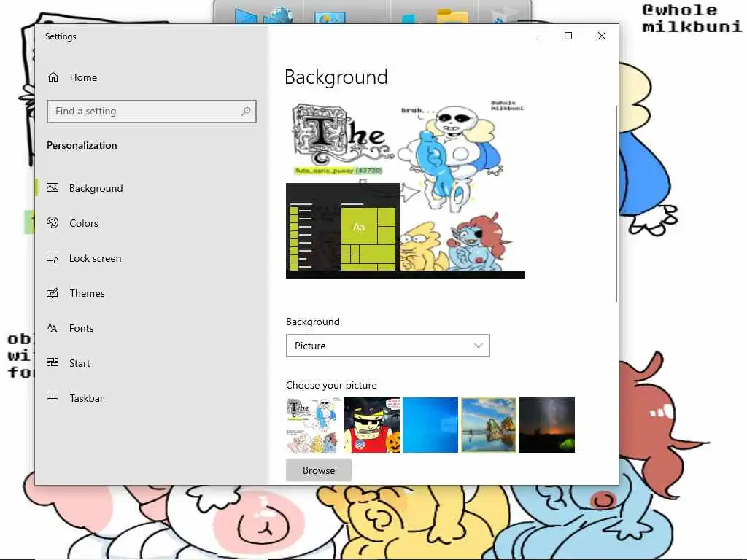747x560 pixels.
Task: Pick the beach rock landscape wallpaper thumbnail
Action: click(x=489, y=425)
